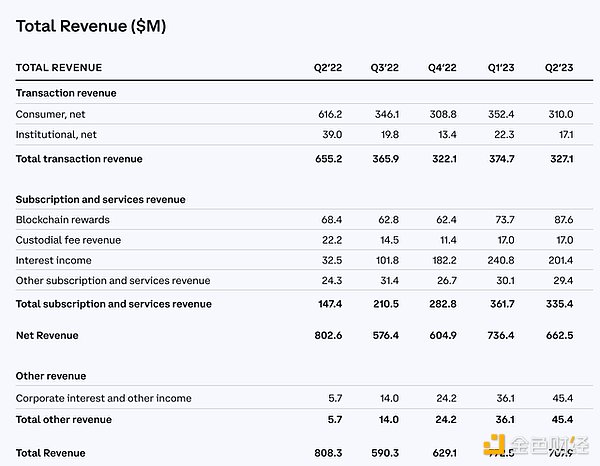600x466 pixels.
Task: Click the 808.3 Total Revenue value
Action: tap(328, 453)
